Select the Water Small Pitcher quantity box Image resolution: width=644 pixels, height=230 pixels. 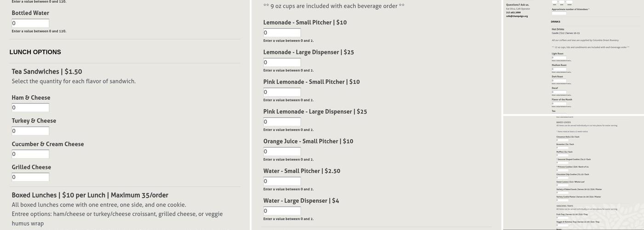pos(282,181)
